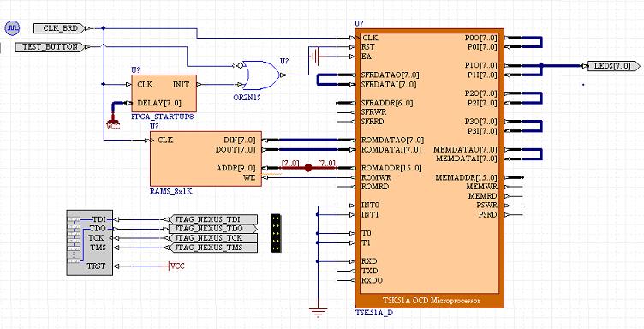Select the JTAG_NEXUS_TDO port label
Viewport: 644px width, 329px height.
(x=213, y=229)
